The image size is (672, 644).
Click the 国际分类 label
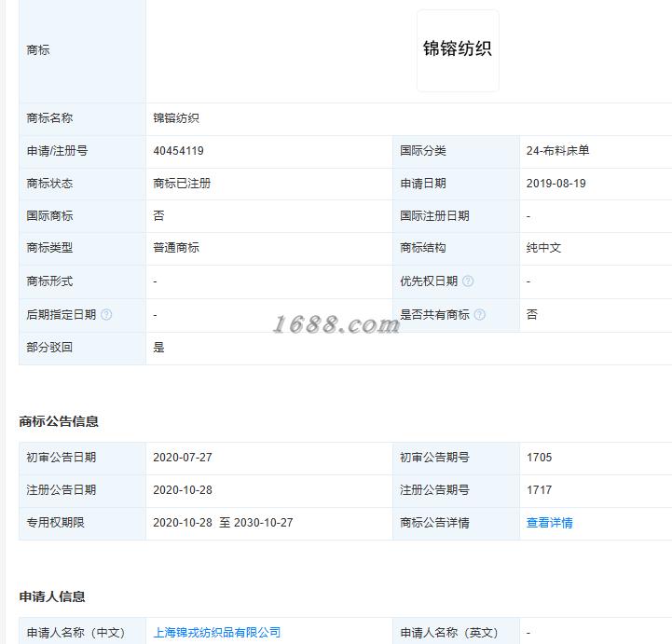(423, 151)
